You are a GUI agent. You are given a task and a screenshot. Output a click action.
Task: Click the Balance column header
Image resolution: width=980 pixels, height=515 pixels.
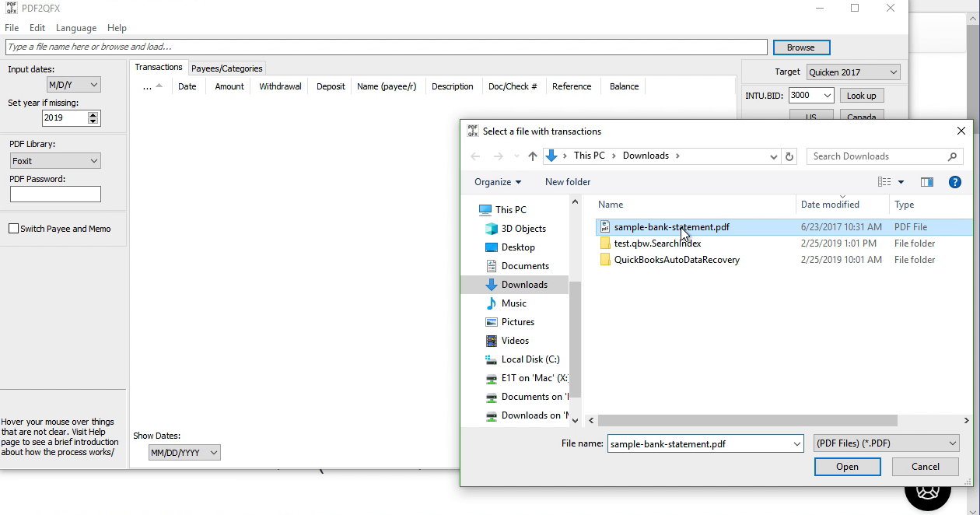point(624,86)
